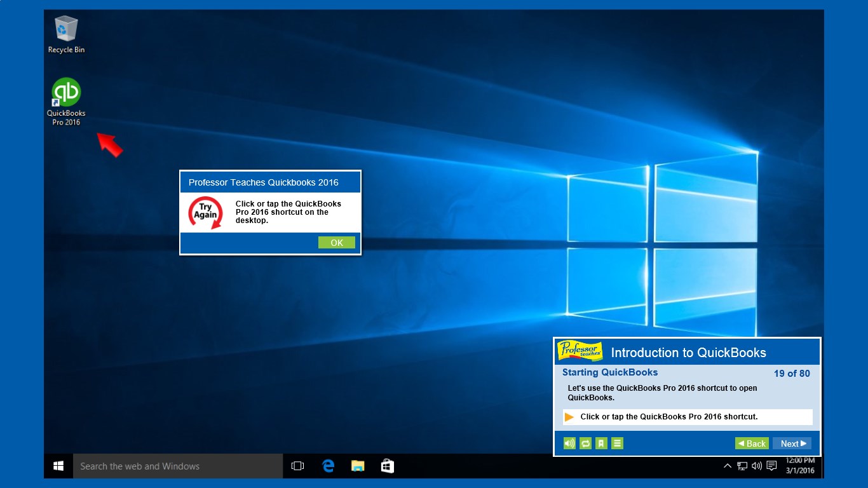Add a bookmark using the bookmark icon
868x488 pixels.
(x=601, y=444)
